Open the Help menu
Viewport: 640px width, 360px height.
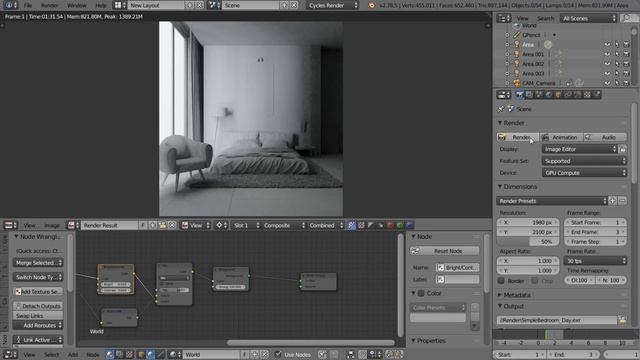pos(100,5)
